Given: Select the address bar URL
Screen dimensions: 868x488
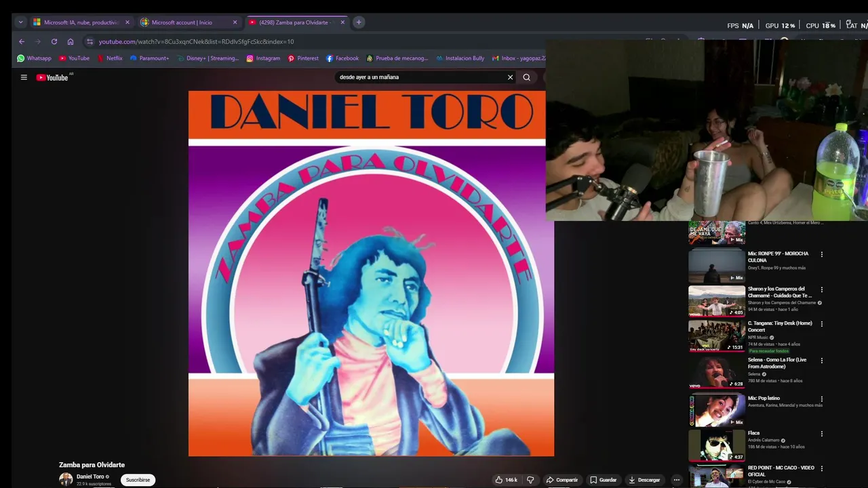Looking at the screenshot, I should 196,41.
